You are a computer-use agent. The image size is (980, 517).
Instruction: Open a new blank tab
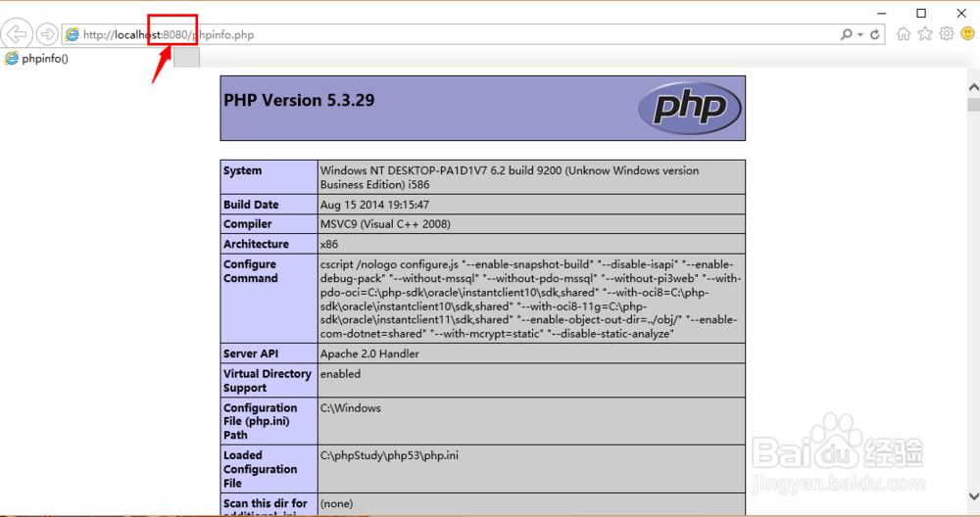[186, 58]
